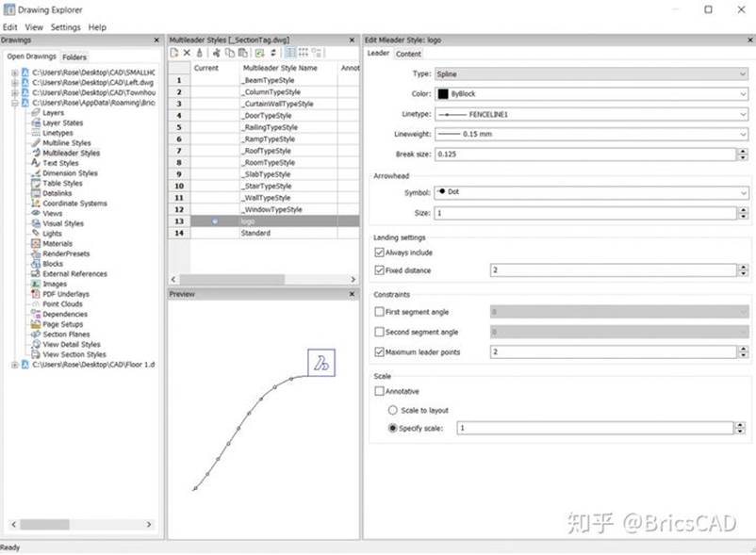Click the Cut (scissors) toolbar icon
756x555 pixels.
point(217,53)
